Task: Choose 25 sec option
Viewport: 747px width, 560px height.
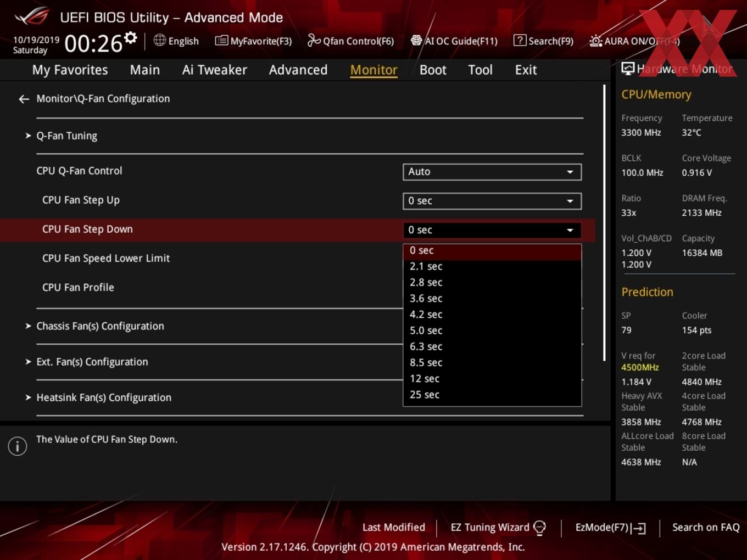Action: pos(492,395)
